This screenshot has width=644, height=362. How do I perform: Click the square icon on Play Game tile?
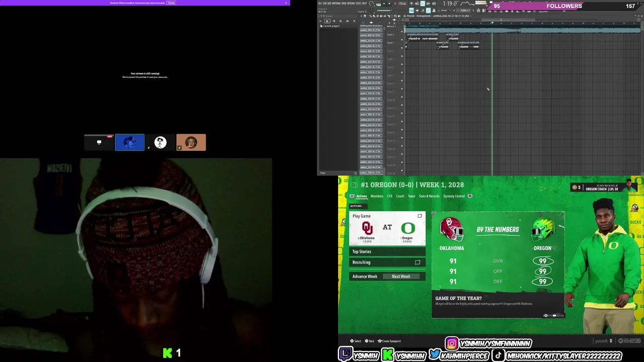pos(420,216)
